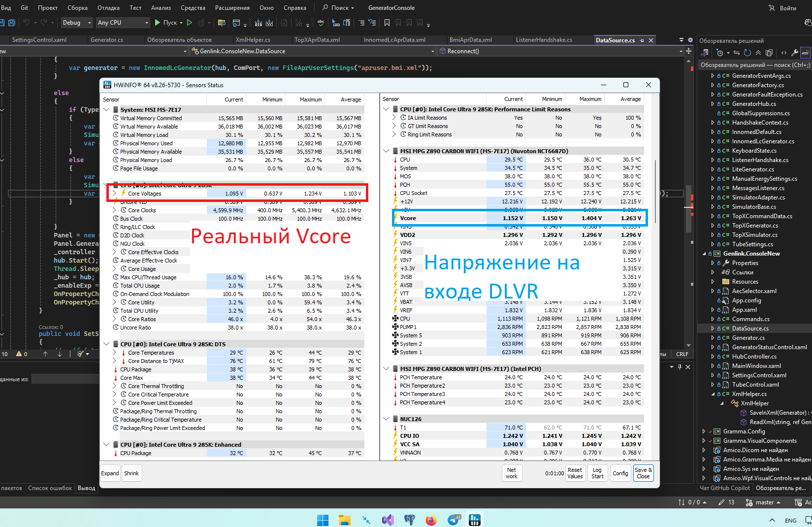Open the Any CPU platform dropdown
Image resolution: width=812 pixels, height=527 pixels.
[123, 23]
